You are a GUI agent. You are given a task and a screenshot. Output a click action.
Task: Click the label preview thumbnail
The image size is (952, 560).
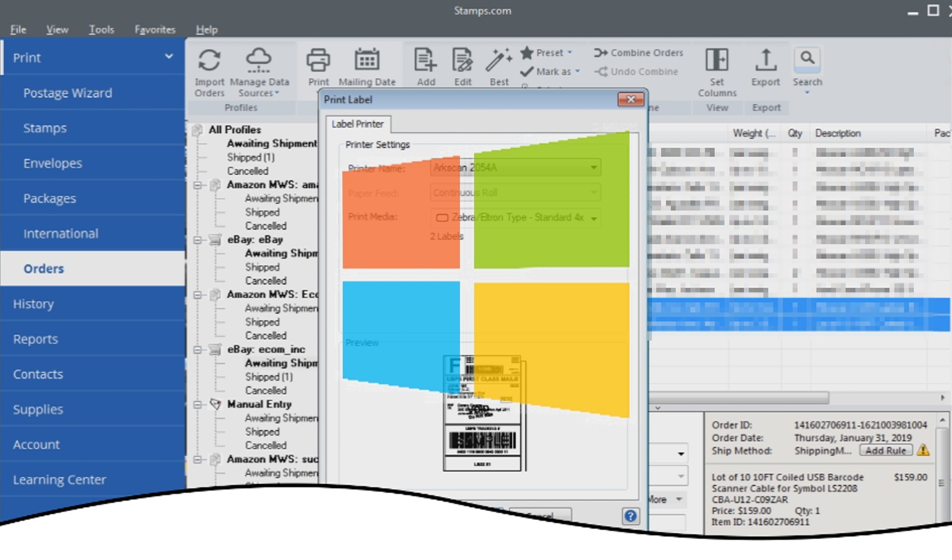pos(483,413)
